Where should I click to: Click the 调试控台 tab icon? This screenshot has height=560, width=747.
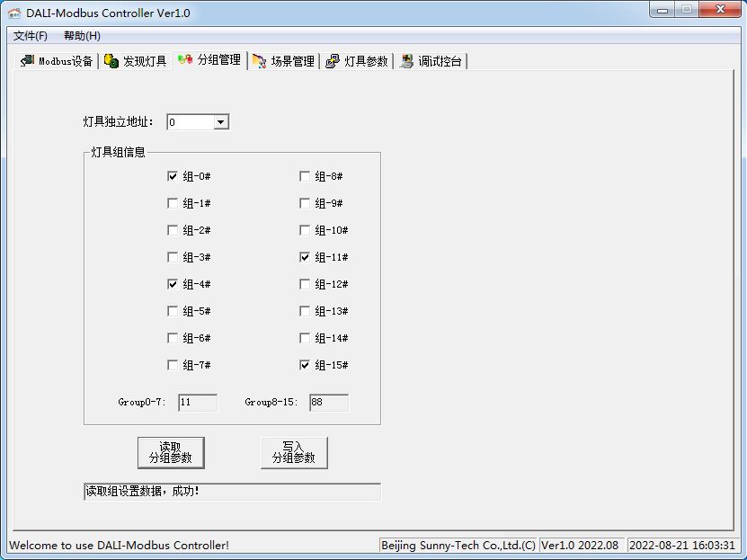[x=406, y=61]
